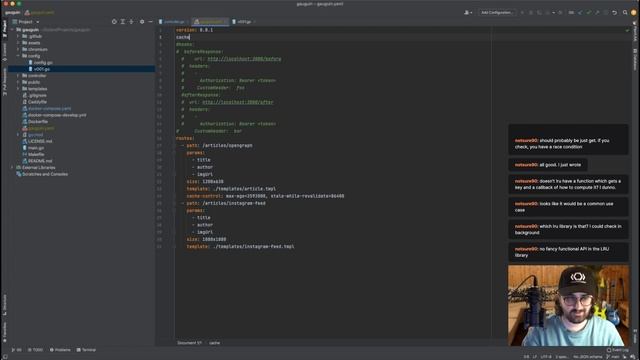This screenshot has width=640, height=360.
Task: Expand the External Libraries node
Action: [x=12, y=167]
